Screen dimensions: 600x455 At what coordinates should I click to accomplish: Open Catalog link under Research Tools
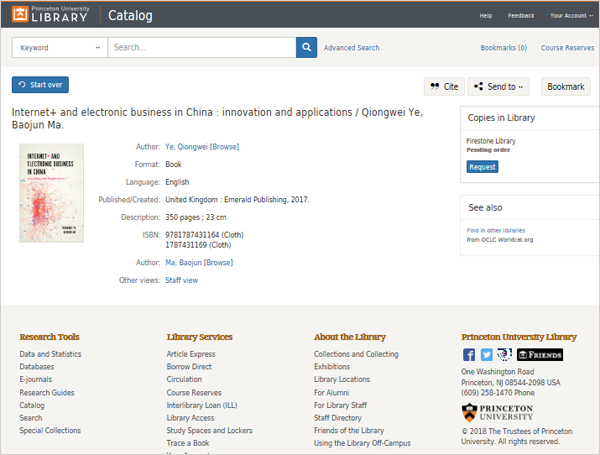coord(32,405)
